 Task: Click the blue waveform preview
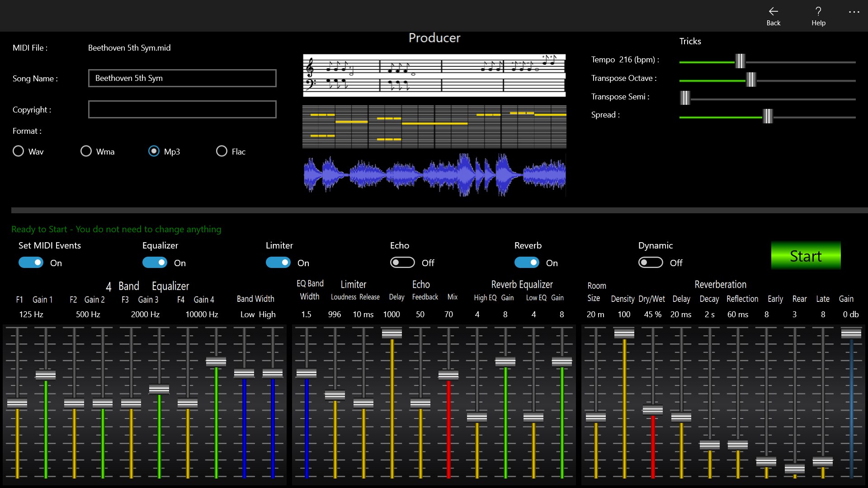pyautogui.click(x=434, y=174)
